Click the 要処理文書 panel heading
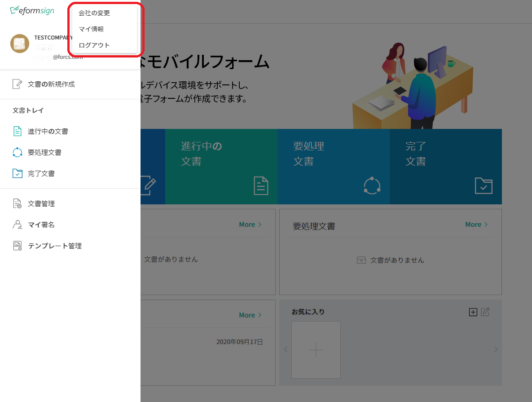532x402 pixels. [314, 226]
